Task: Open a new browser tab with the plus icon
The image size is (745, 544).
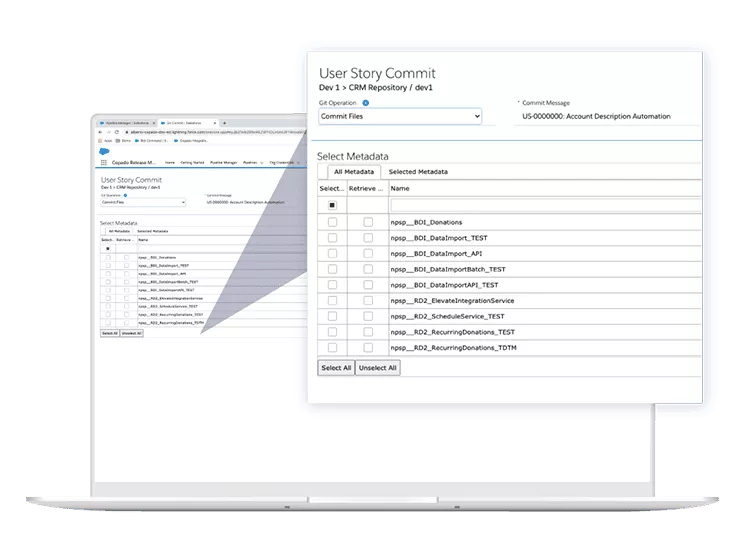Action: 224,123
